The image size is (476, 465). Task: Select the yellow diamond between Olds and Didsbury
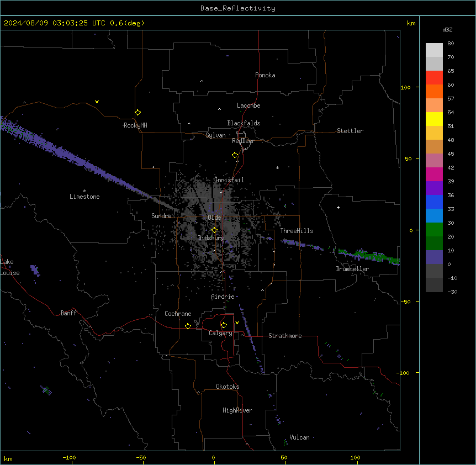pos(215,230)
